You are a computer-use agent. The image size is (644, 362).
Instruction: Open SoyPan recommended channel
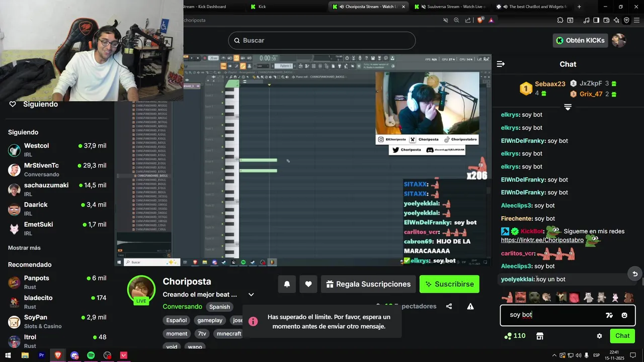[57, 321]
